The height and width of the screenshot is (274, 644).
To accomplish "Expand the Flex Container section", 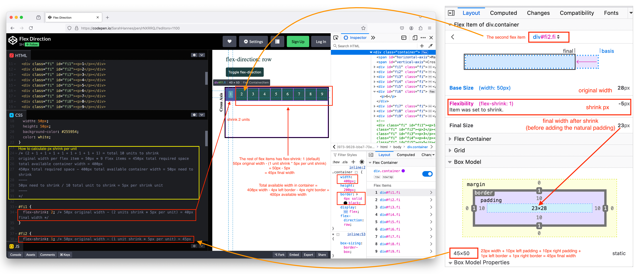I will tap(450, 139).
